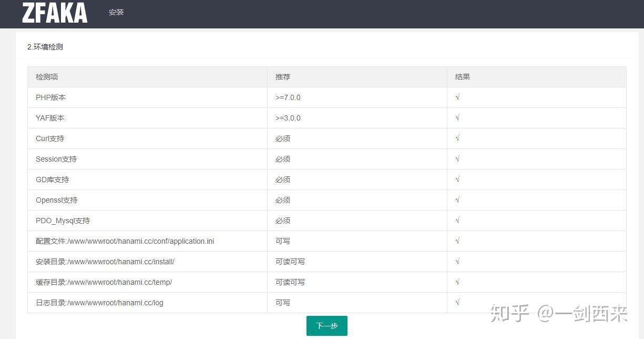Click the checkmark icon for YAF版本

coord(457,117)
